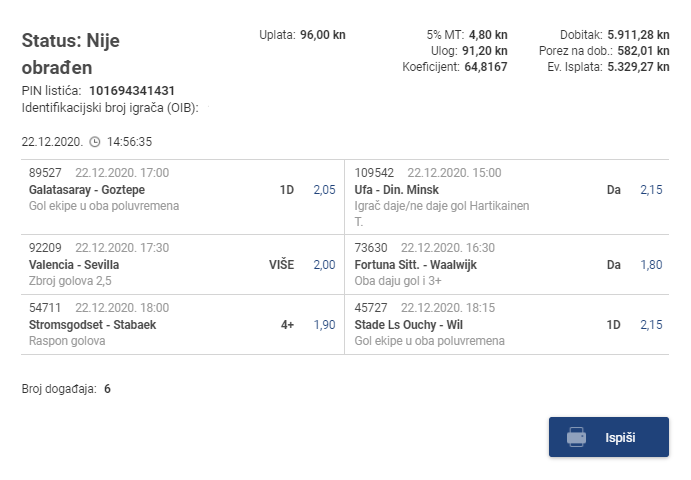Click the Uplata amount 96,00 kn
The width and height of the screenshot is (691, 480).
323,35
